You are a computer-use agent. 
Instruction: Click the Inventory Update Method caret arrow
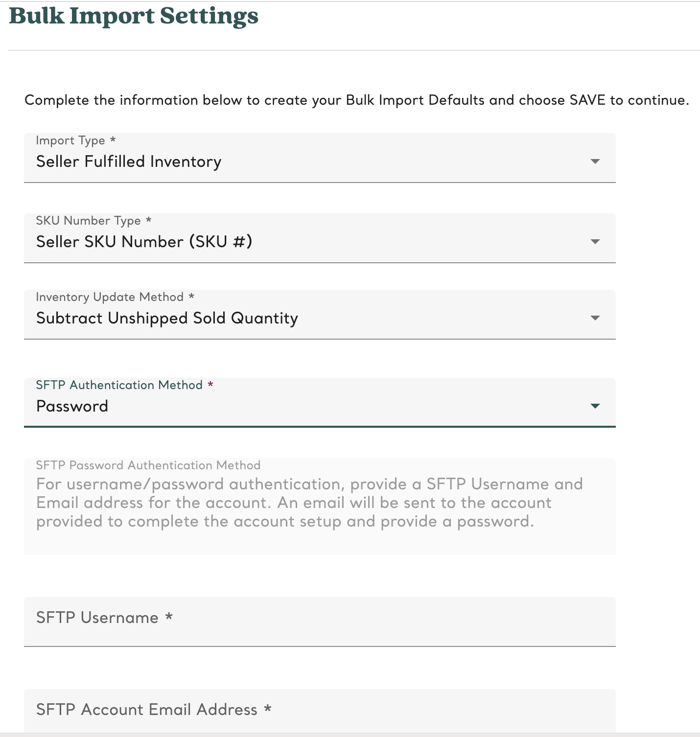(595, 318)
